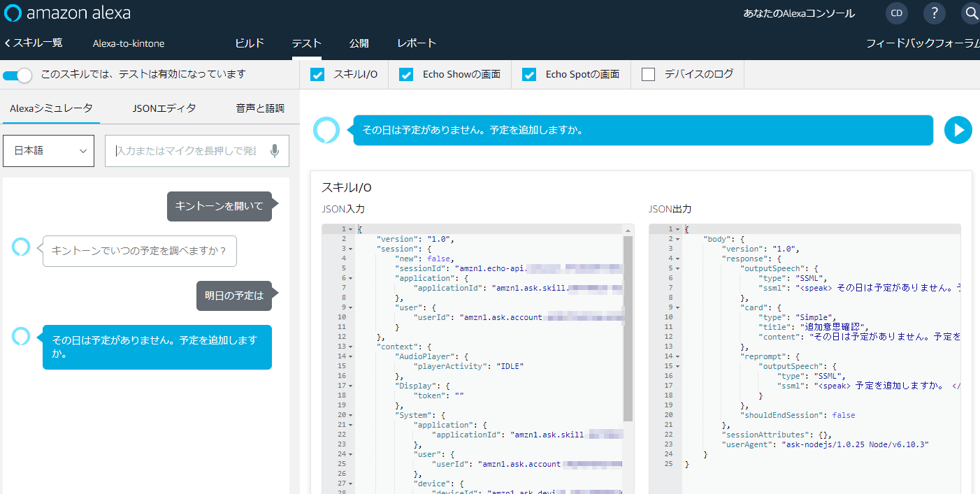This screenshot has height=494, width=980.
Task: Collapse the System block at input line 20
Action: tap(350, 415)
